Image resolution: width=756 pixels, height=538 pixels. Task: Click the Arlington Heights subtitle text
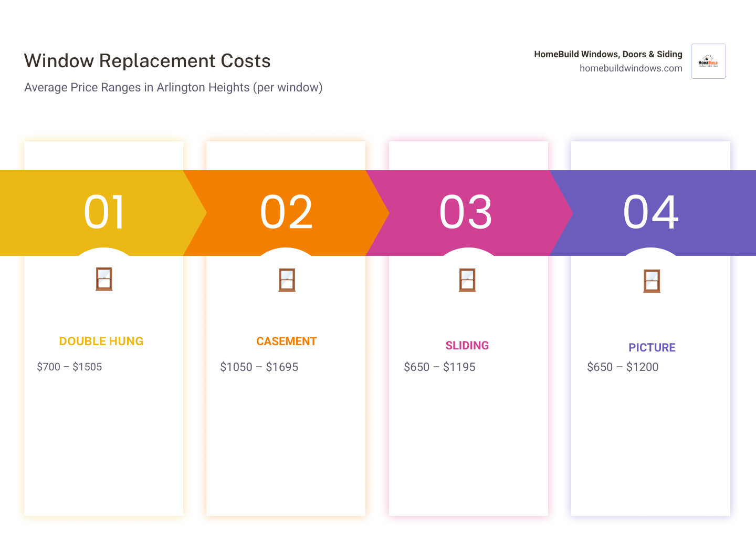[173, 87]
